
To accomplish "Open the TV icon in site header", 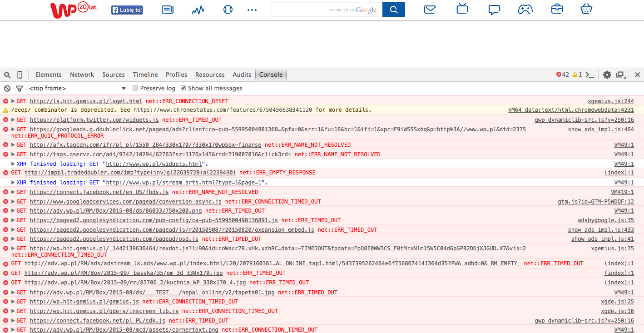I will tap(462, 9).
